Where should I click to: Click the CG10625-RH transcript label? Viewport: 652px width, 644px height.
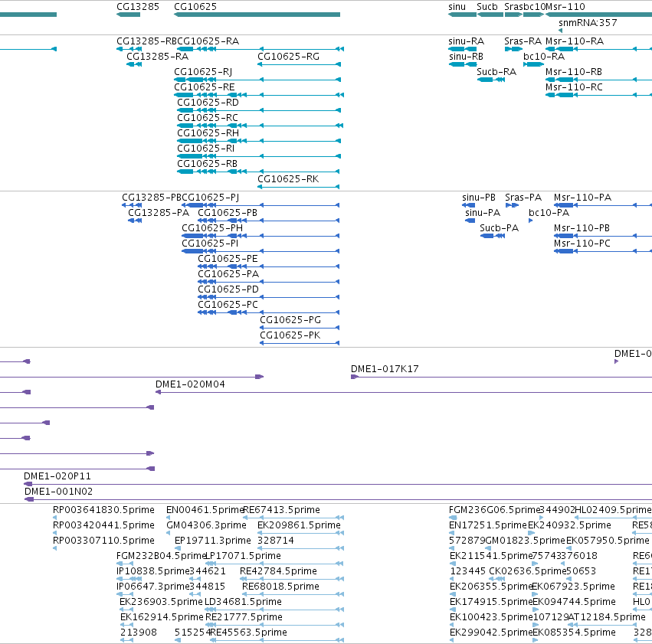click(208, 133)
